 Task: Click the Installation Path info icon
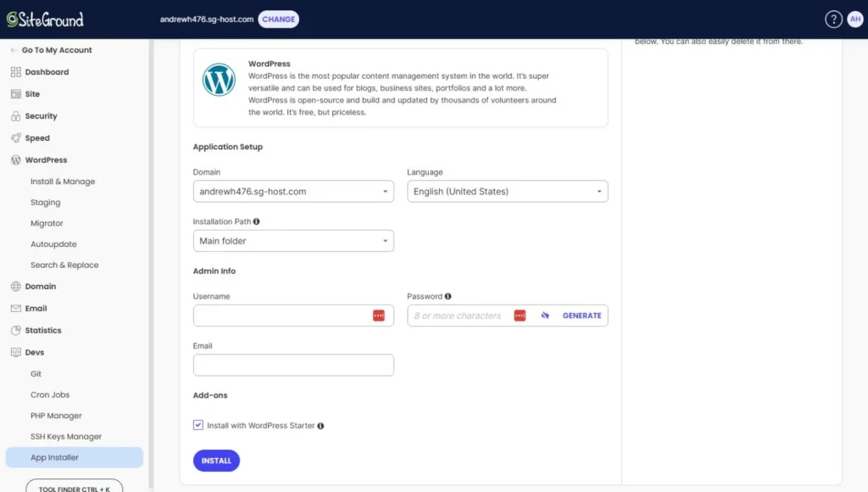point(256,221)
